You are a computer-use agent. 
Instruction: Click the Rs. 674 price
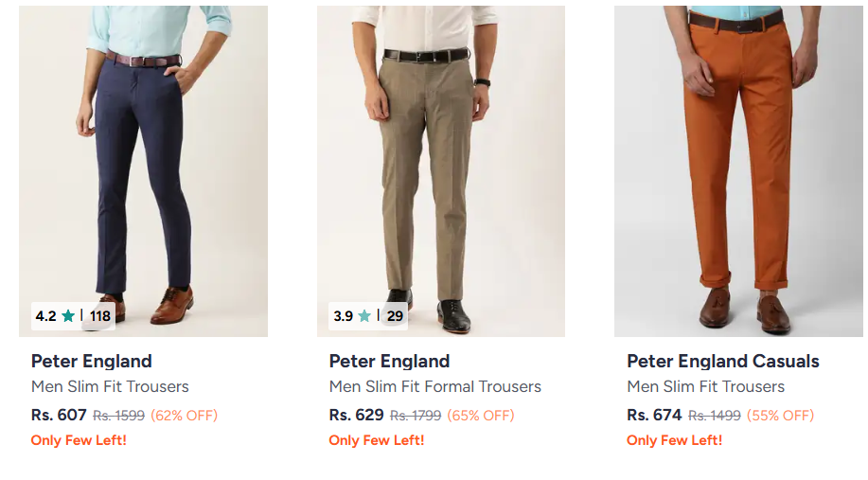click(x=654, y=415)
